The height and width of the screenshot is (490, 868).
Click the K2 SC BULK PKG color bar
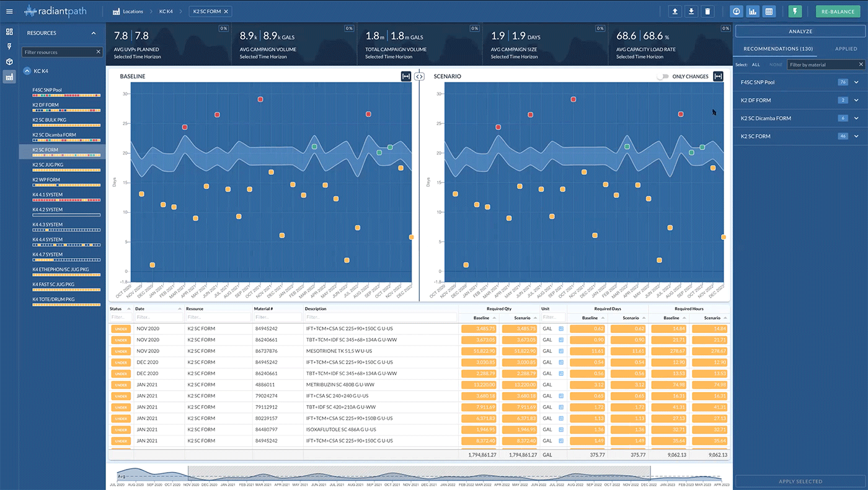tap(66, 125)
